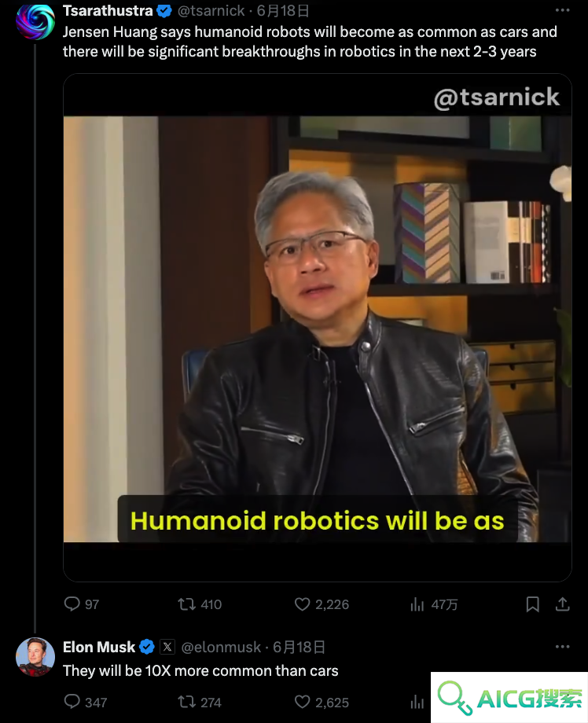Open reply icon on Tsarathustra's post
Viewport: 588px width, 723px height.
point(72,604)
